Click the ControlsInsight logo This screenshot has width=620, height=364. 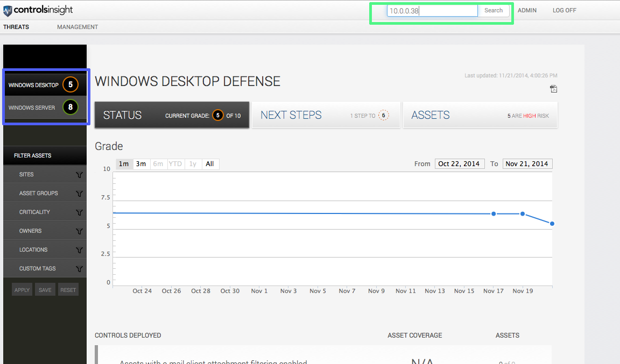(38, 10)
